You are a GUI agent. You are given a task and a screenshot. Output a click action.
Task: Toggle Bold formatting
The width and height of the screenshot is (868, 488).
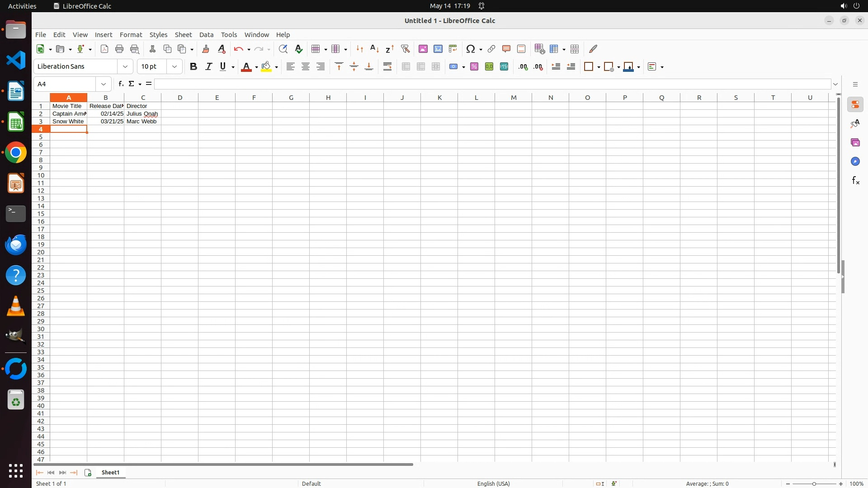(193, 67)
